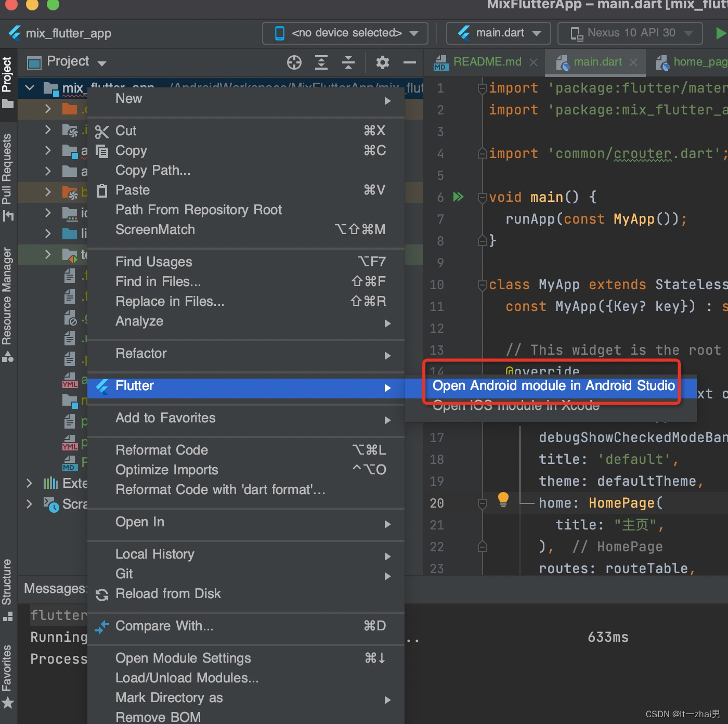Select Paste in the context menu

(x=246, y=190)
